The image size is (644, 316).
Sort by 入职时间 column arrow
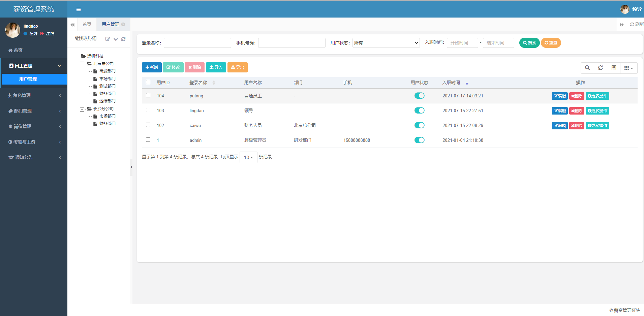(467, 84)
